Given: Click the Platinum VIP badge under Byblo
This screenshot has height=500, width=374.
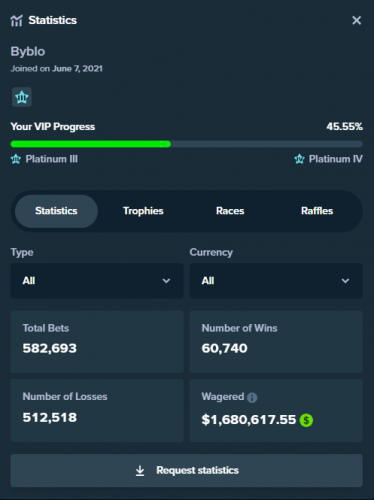Looking at the screenshot, I should (x=22, y=97).
